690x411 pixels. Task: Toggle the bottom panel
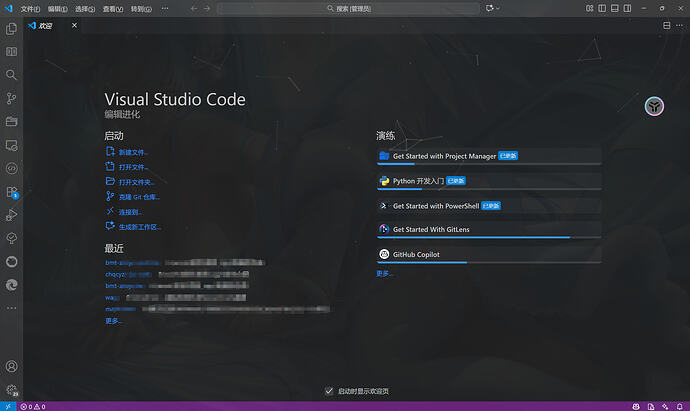pyautogui.click(x=615, y=8)
